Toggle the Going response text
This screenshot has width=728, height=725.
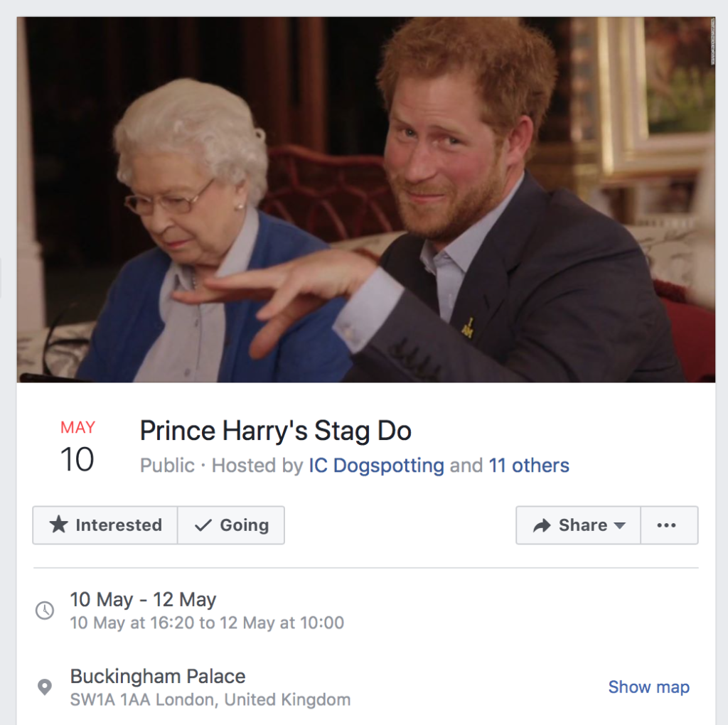coord(244,525)
